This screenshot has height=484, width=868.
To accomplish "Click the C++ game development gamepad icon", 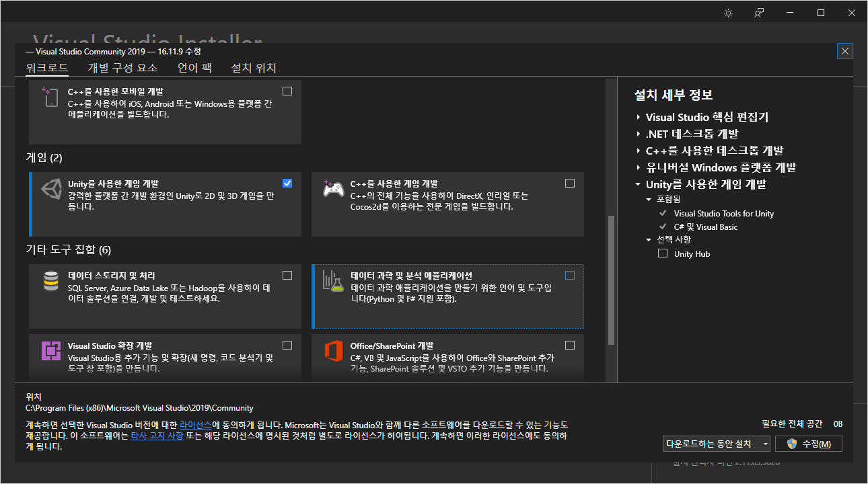I will (333, 189).
